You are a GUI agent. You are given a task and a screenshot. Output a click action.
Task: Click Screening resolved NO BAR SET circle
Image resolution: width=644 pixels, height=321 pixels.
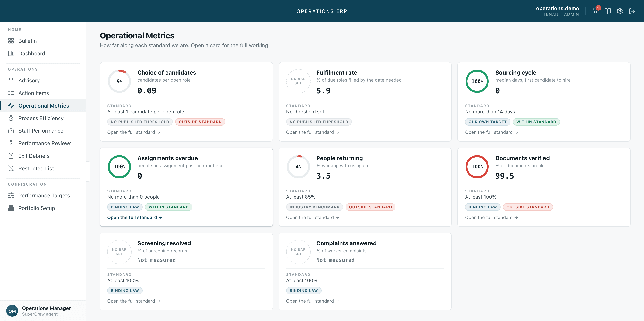[x=119, y=252]
